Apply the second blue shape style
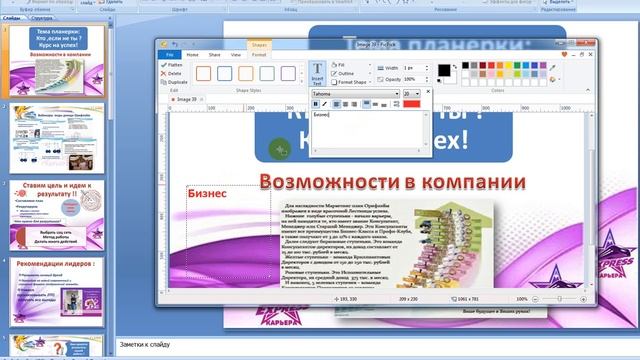Image resolution: width=640 pixels, height=360 pixels. [224, 73]
